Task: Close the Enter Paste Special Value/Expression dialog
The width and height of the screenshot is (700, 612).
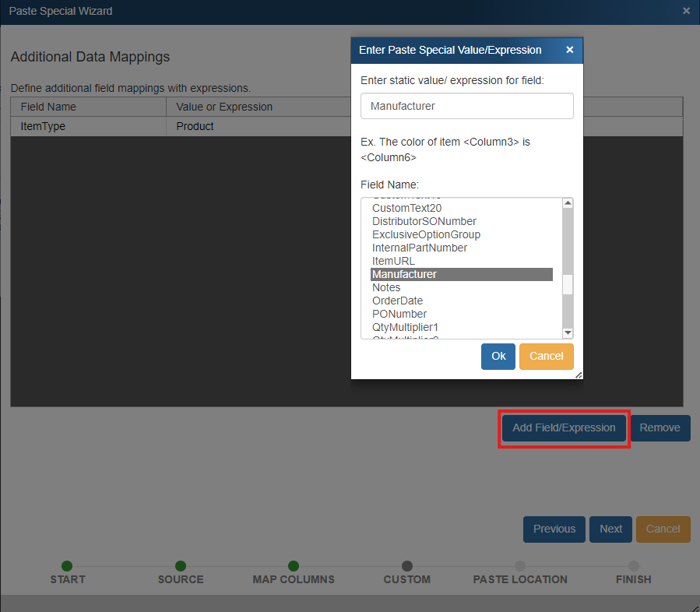Action: click(x=569, y=50)
